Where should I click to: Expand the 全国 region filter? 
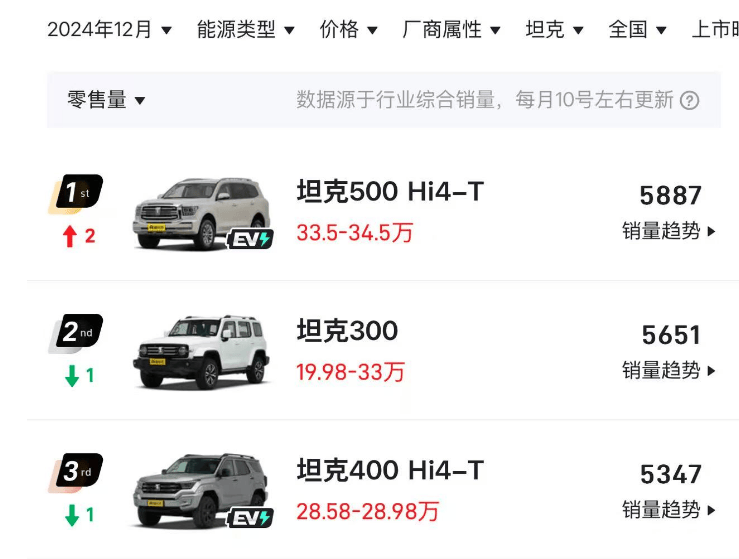coord(637,30)
